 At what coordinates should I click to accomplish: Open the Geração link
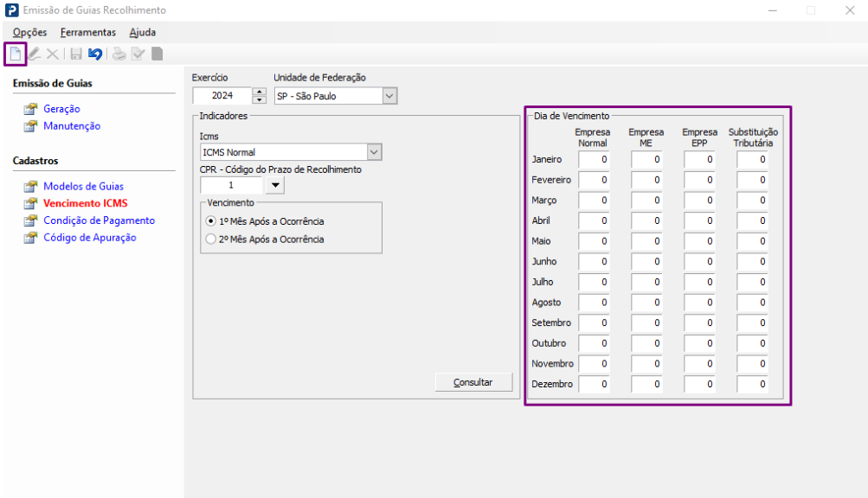click(x=61, y=109)
